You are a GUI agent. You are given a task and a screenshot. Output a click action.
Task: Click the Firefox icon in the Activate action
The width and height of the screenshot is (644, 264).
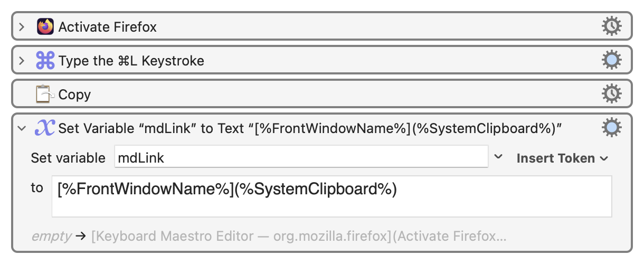coord(45,26)
